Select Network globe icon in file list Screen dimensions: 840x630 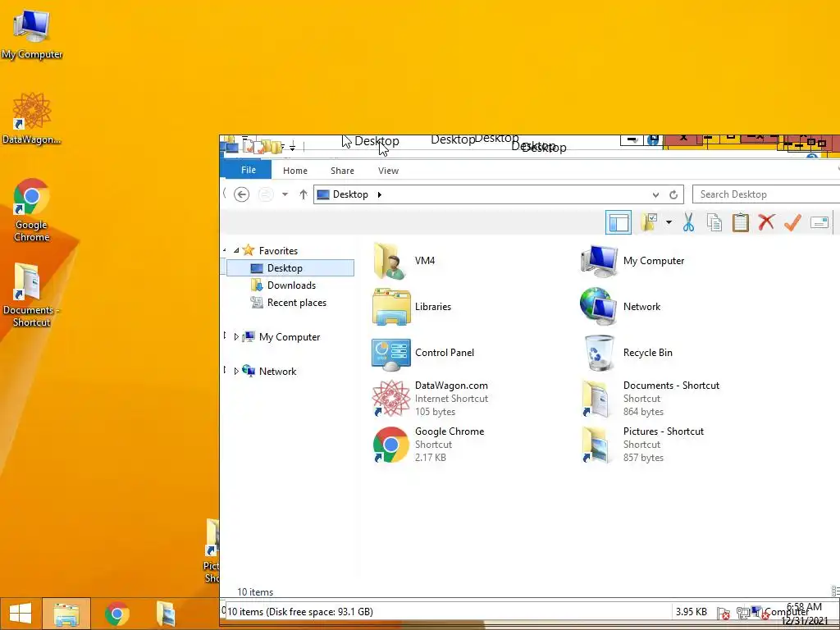(x=598, y=307)
